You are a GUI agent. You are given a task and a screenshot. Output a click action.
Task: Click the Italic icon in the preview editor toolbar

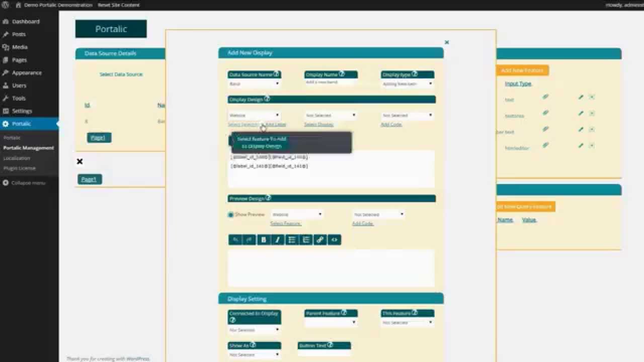tap(278, 240)
